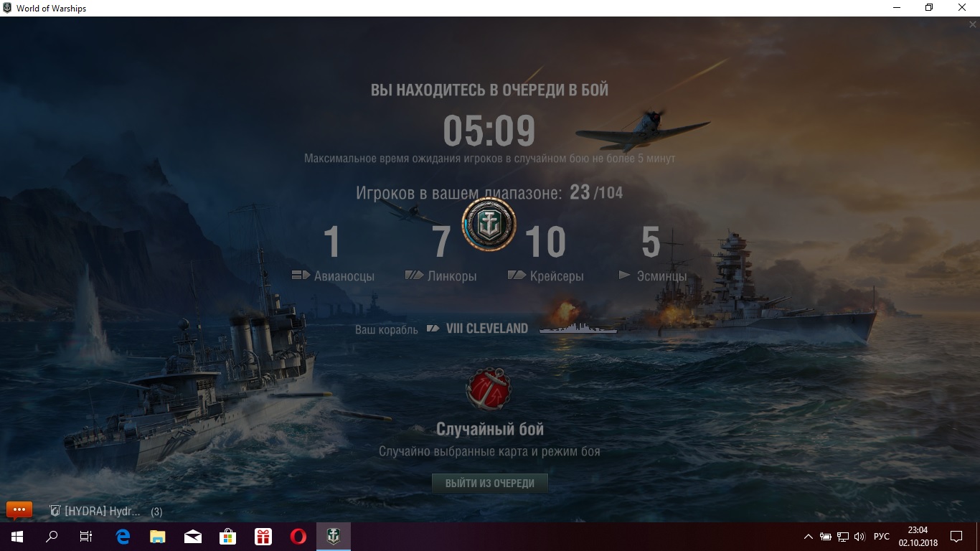Image resolution: width=980 pixels, height=551 pixels.
Task: Click the red anchor Random Battle icon
Action: (x=489, y=391)
